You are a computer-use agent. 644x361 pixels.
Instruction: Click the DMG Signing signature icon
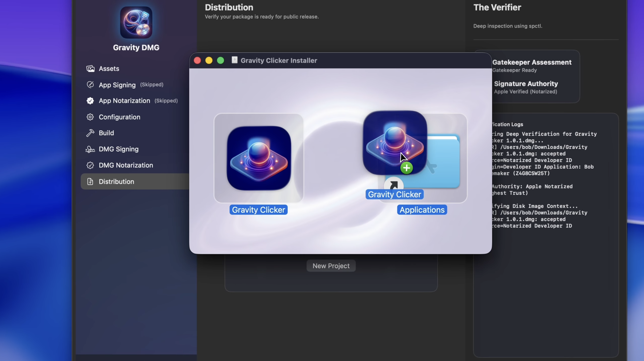pyautogui.click(x=90, y=149)
